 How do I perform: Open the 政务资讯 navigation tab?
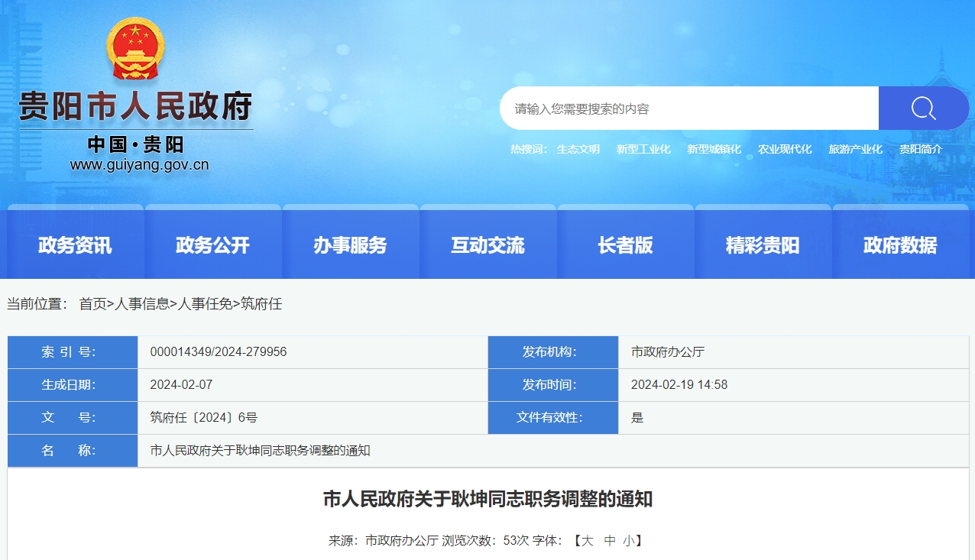tap(75, 245)
